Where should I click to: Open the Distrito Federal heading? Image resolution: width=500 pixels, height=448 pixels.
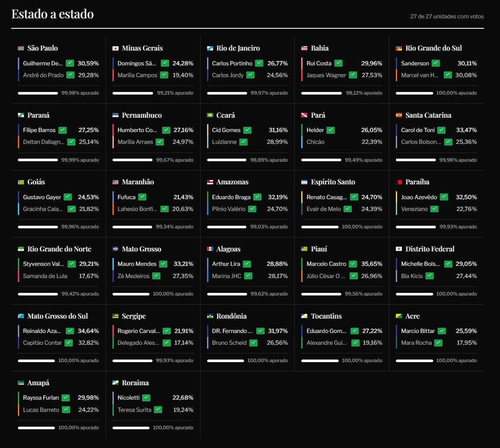[430, 249]
